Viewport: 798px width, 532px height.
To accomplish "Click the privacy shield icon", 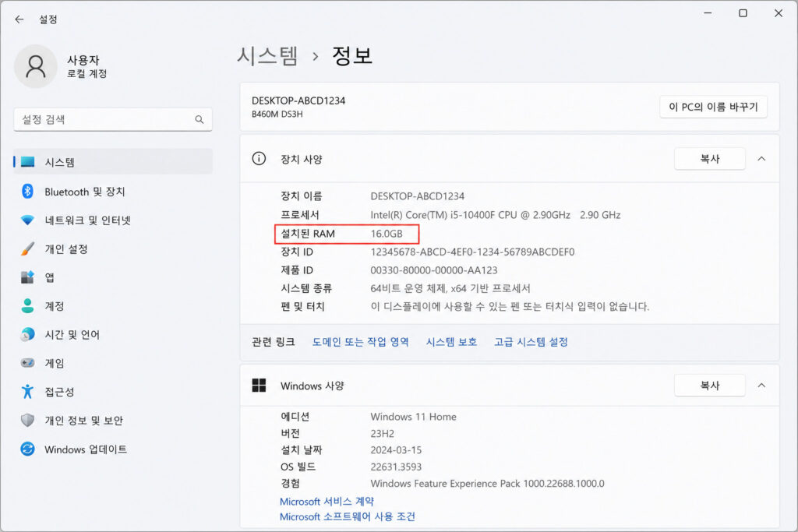I will click(27, 420).
